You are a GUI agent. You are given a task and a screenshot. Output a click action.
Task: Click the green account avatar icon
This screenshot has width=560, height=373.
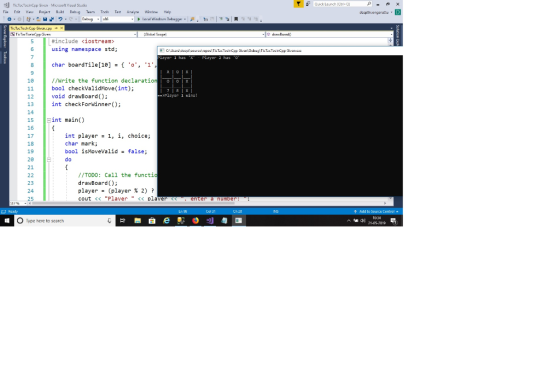[x=398, y=12]
